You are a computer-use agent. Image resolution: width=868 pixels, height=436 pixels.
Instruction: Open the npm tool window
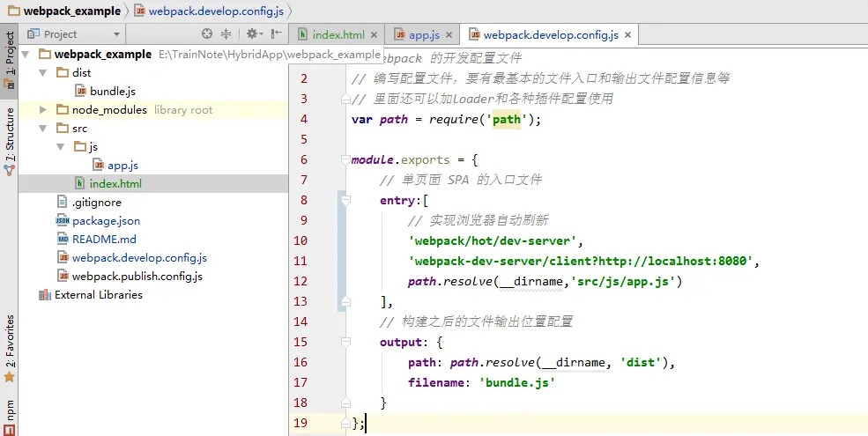10,418
